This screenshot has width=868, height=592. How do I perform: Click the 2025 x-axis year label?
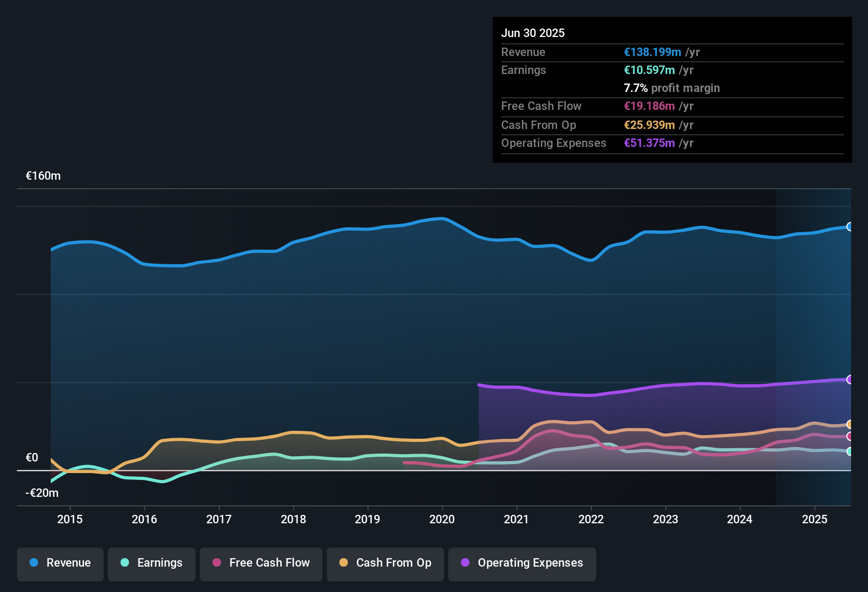coord(815,519)
